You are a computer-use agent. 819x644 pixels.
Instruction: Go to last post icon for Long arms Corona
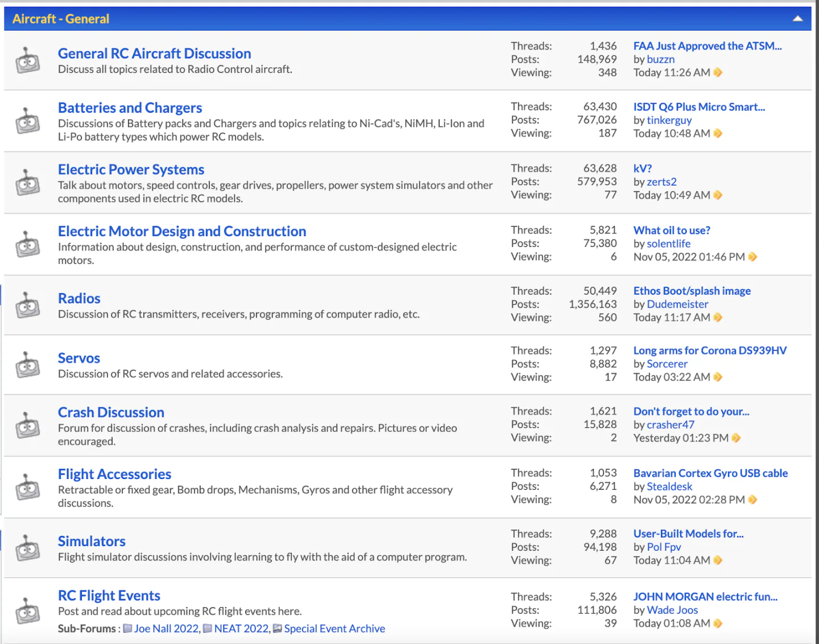click(x=718, y=377)
